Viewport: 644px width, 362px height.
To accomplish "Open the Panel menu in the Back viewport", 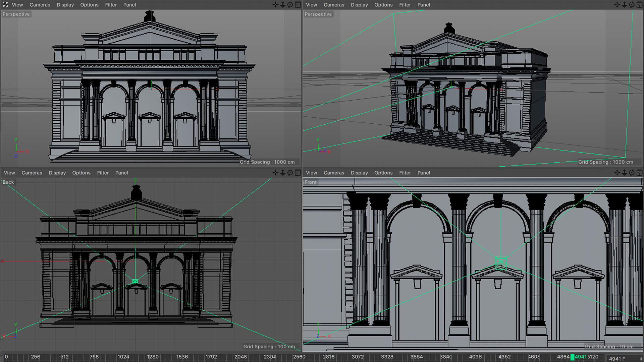I will [x=121, y=173].
